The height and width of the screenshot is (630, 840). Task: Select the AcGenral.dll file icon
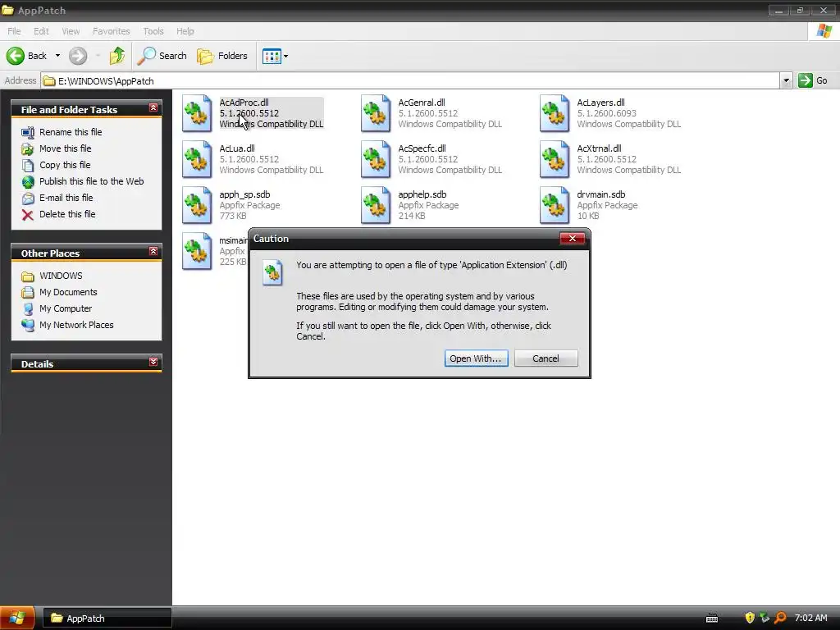376,113
